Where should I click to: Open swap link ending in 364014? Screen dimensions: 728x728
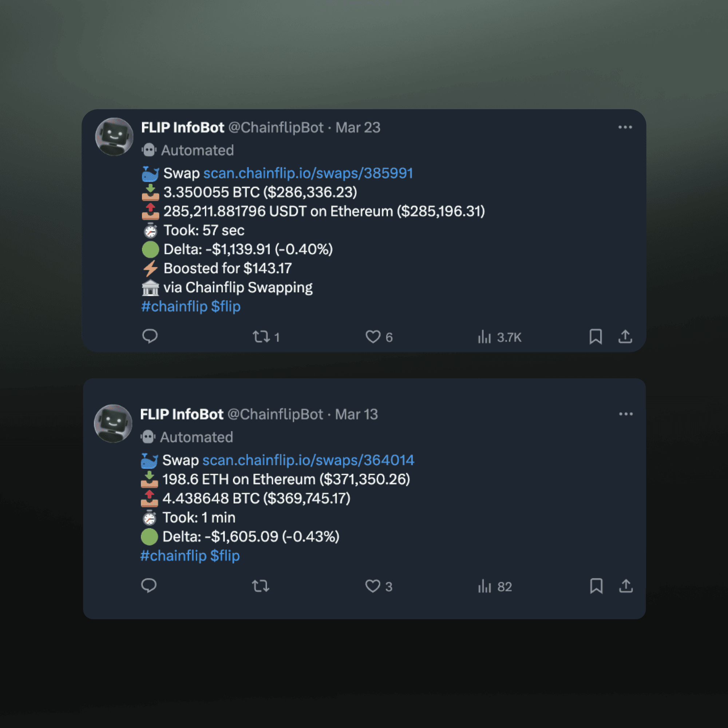(x=308, y=460)
